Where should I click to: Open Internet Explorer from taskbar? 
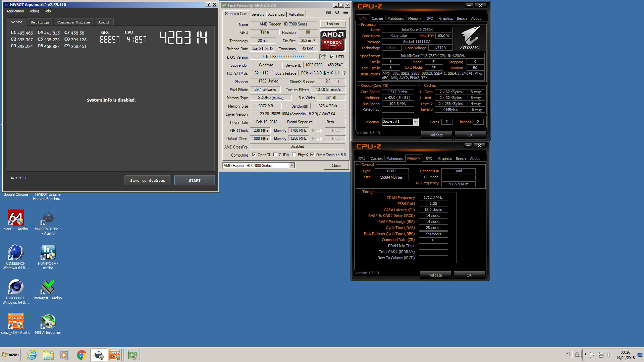pos(32,355)
